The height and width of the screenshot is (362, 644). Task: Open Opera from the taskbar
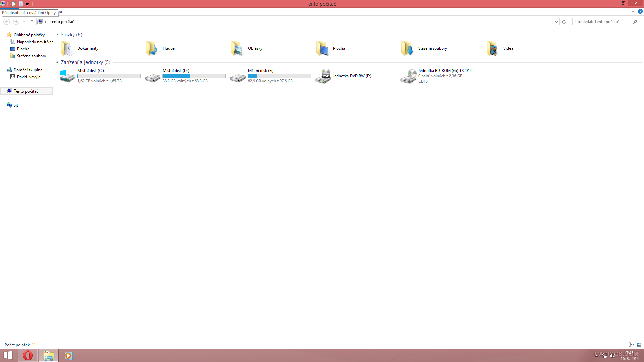28,355
